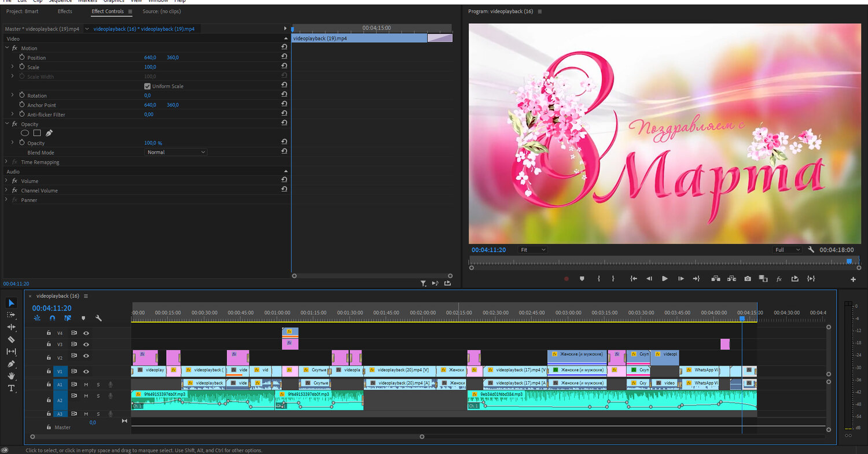Open the Blend Mode Normal dropdown

175,152
